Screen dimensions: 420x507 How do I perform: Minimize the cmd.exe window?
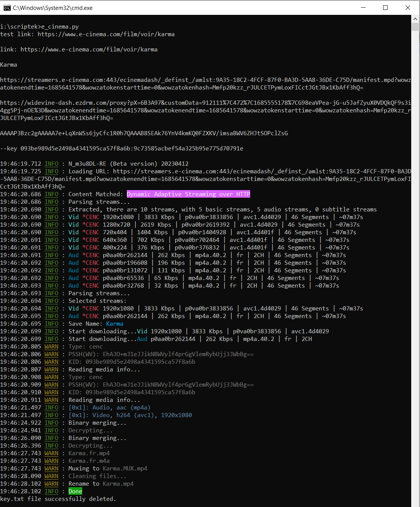click(x=363, y=8)
